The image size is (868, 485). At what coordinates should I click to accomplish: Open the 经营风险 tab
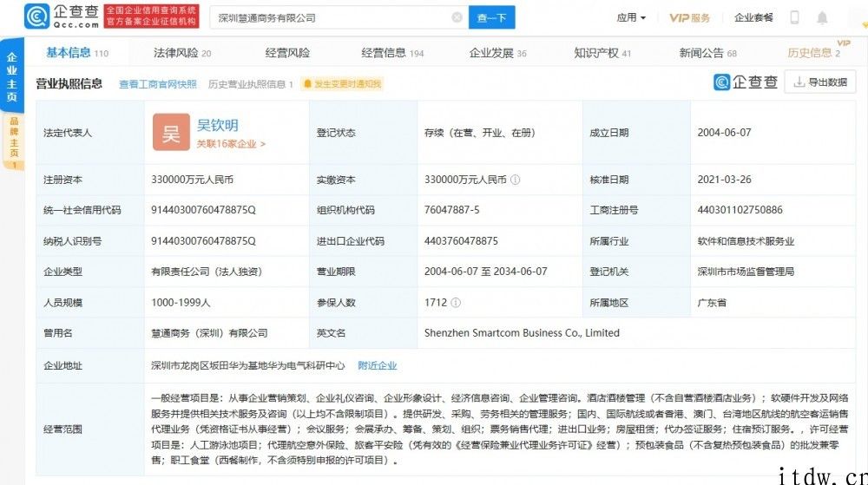[287, 53]
